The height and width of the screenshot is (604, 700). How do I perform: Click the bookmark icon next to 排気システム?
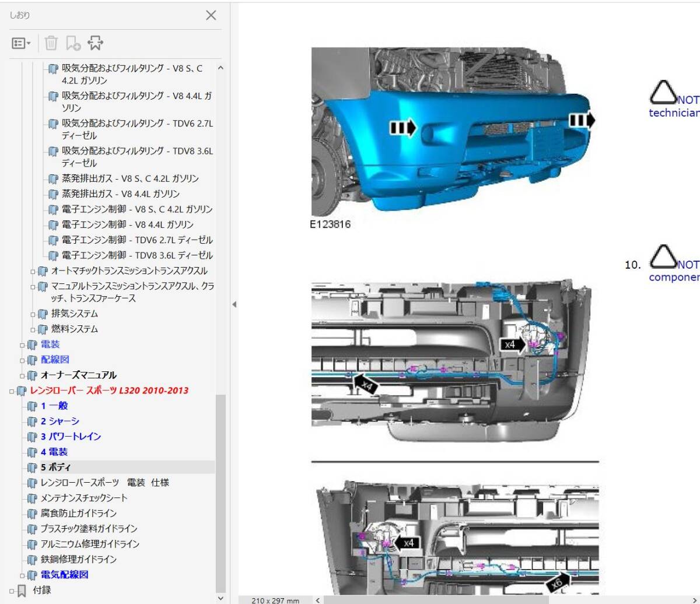pos(43,314)
